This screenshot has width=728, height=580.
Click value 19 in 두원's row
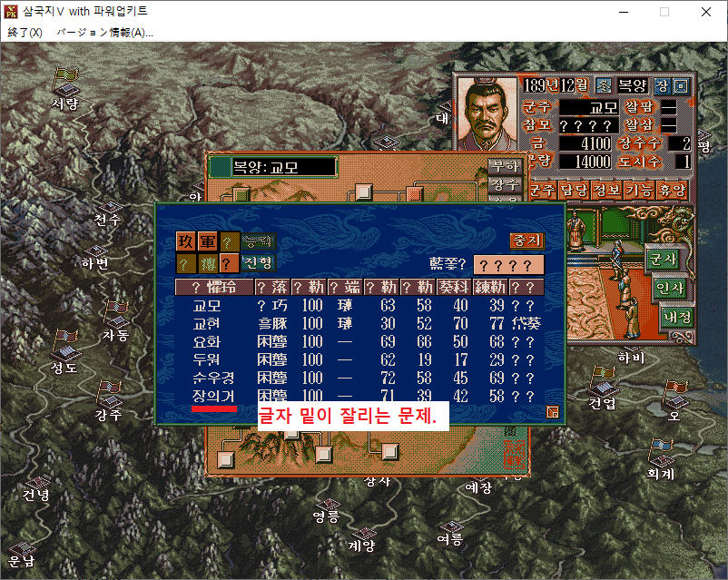(424, 359)
